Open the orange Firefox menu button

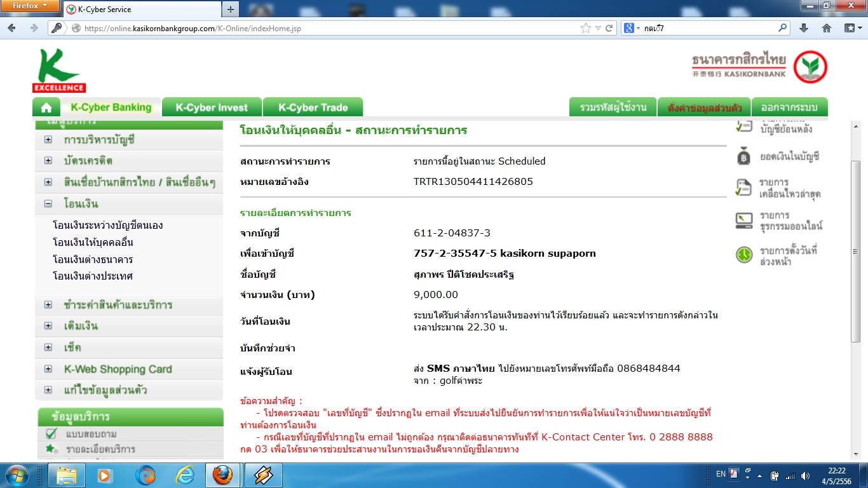pyautogui.click(x=30, y=6)
